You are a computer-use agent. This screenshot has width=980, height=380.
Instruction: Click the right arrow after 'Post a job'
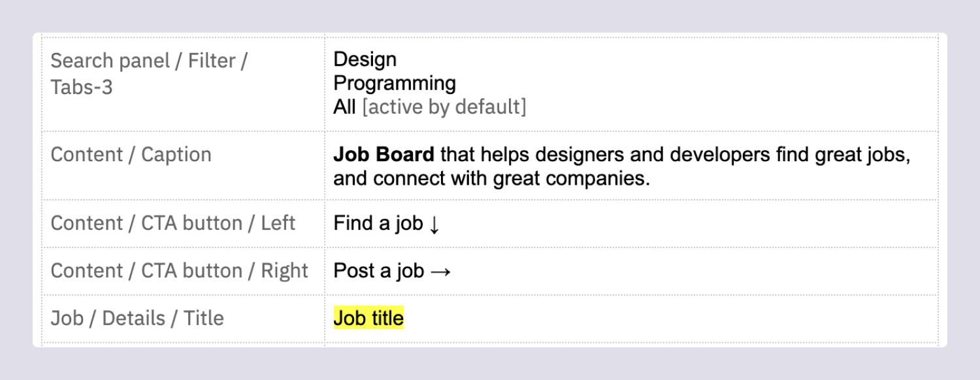441,272
